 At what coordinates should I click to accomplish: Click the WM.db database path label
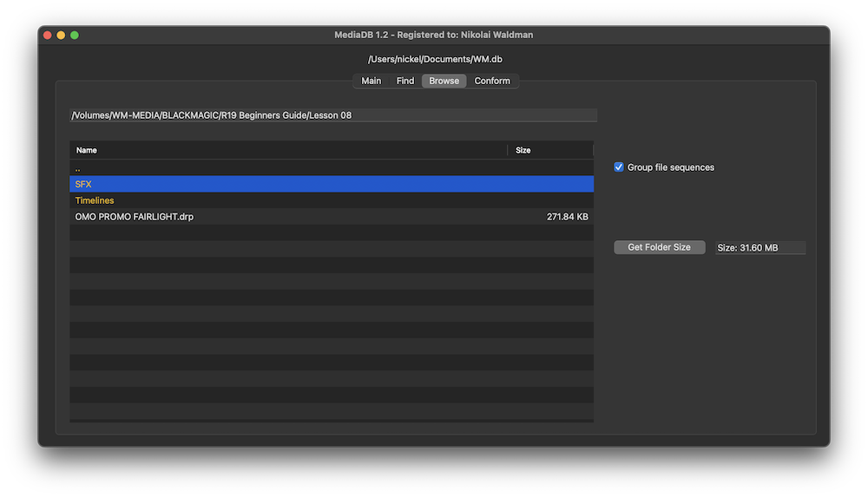point(435,59)
